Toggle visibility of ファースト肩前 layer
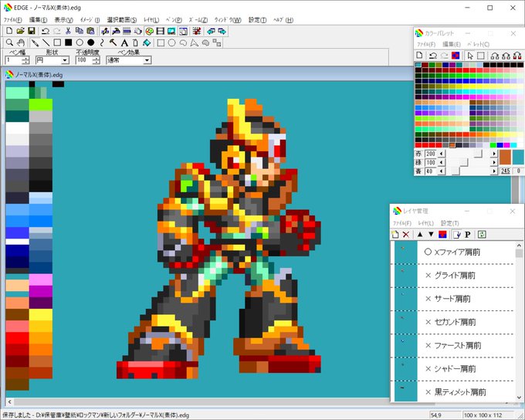 coord(428,345)
